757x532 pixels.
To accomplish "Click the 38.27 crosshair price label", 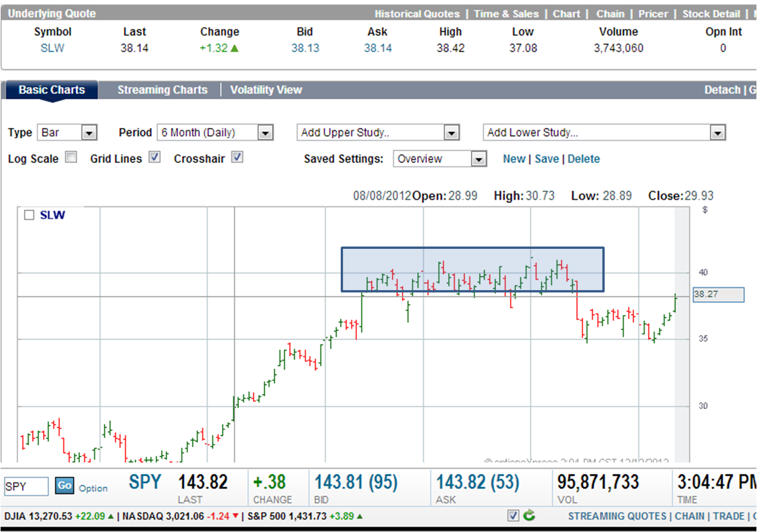I will [719, 294].
